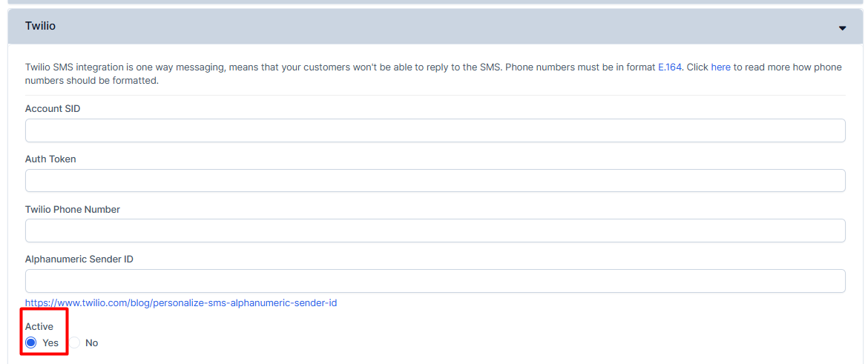Click the Twilio SMS integration description text
868x364 pixels.
434,74
